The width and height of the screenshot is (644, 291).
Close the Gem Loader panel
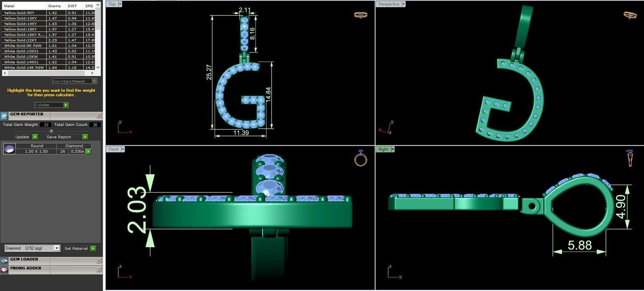(x=99, y=261)
